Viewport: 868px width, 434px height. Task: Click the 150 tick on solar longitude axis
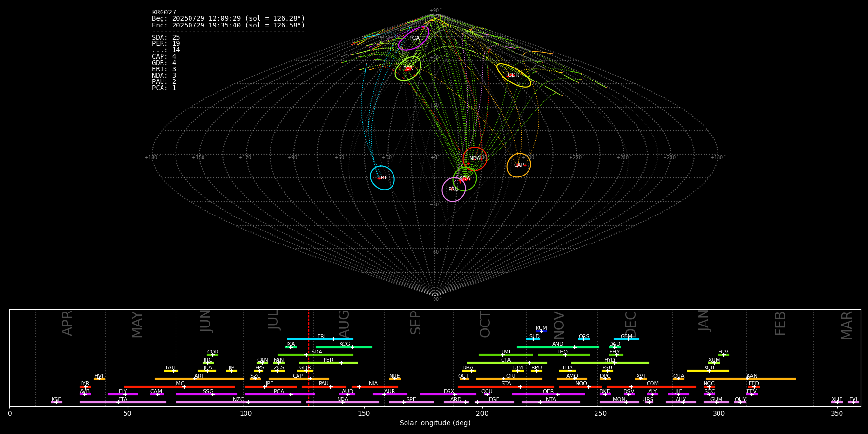coord(364,413)
